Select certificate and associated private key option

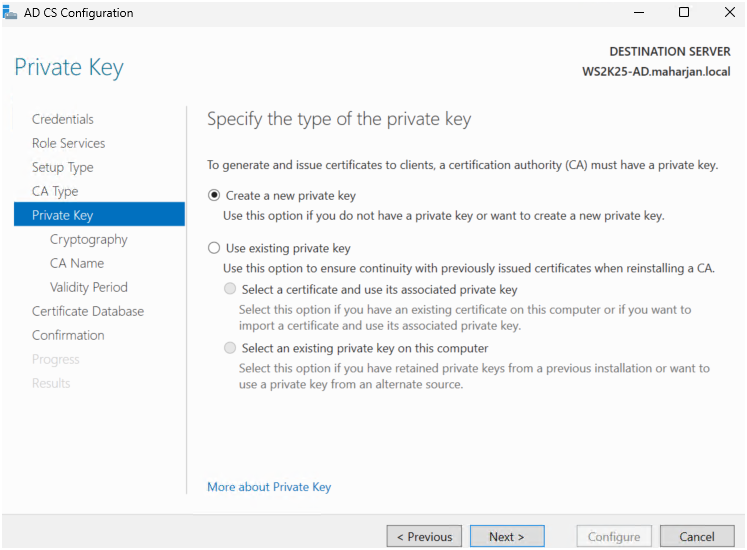click(x=231, y=290)
